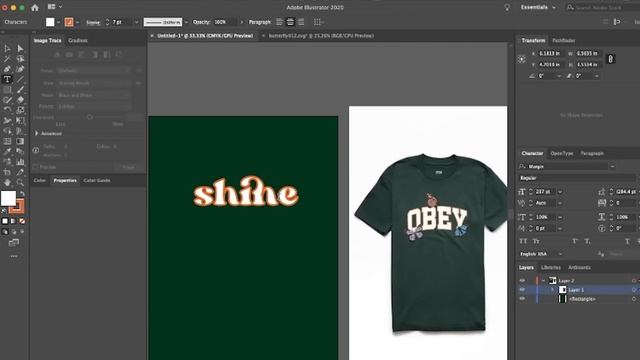Viewport: 640px width, 360px height.
Task: Select the Mesh tool
Action: [7, 141]
